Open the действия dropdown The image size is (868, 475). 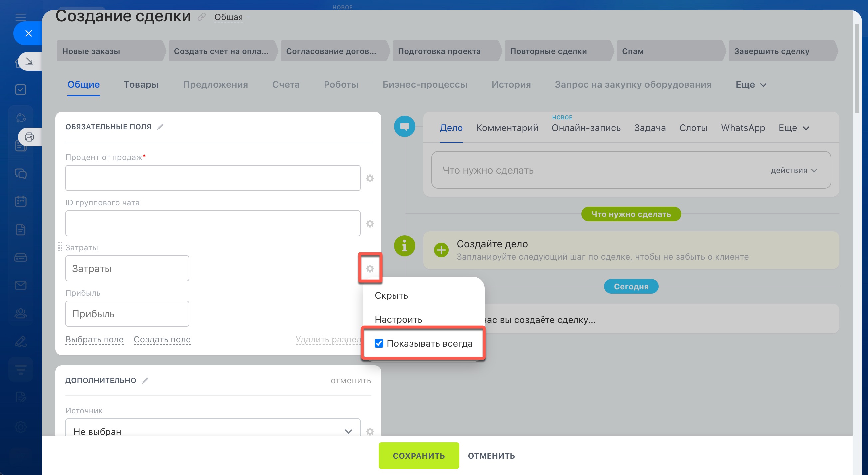pos(793,170)
